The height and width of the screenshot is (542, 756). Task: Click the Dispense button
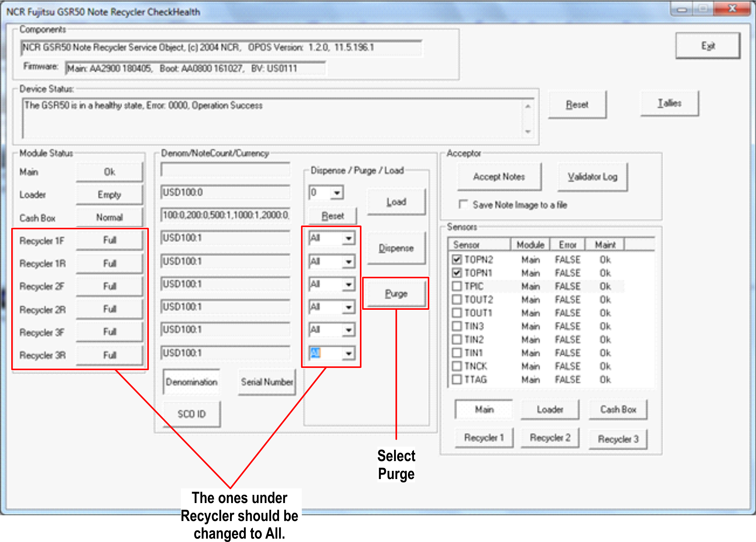(396, 248)
